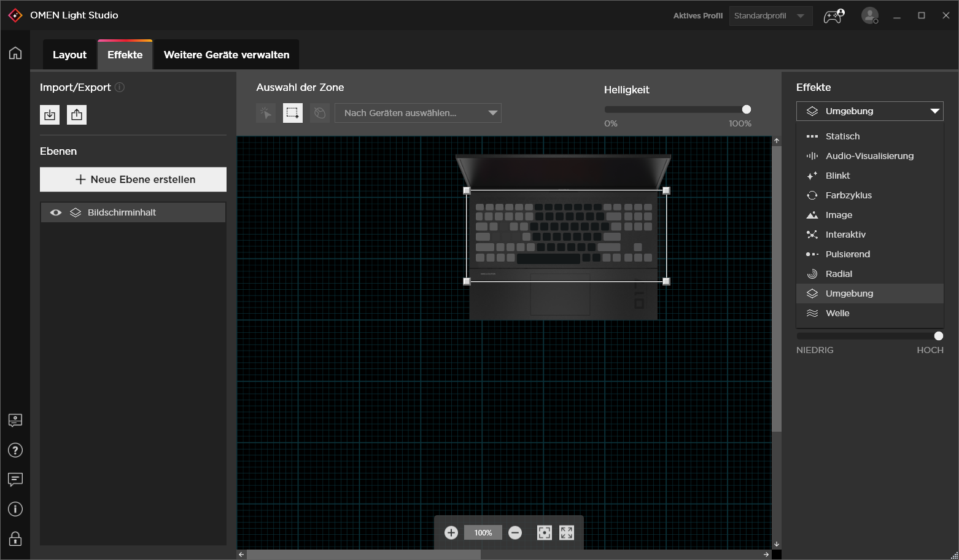Select the rectangle zone selection tool
The image size is (959, 560).
click(x=292, y=113)
